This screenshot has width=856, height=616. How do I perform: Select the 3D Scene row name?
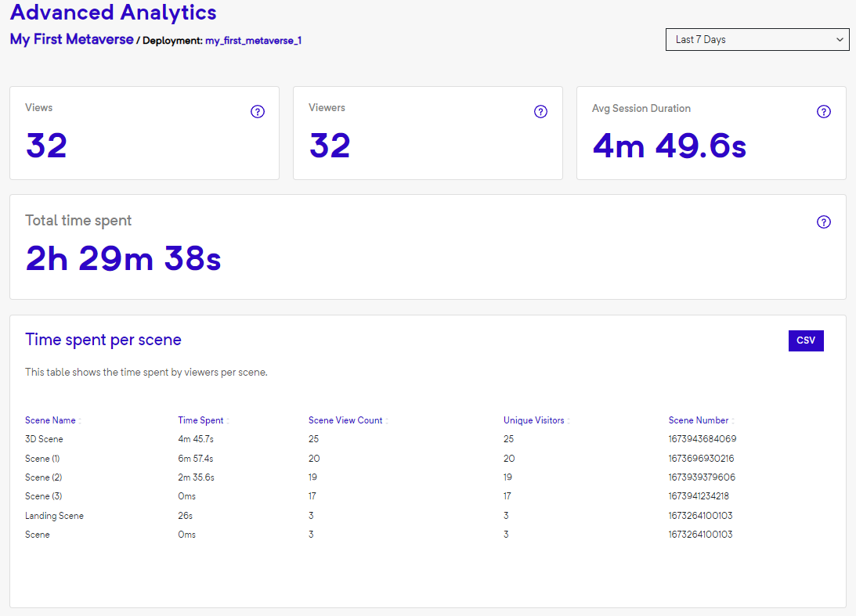(x=44, y=439)
